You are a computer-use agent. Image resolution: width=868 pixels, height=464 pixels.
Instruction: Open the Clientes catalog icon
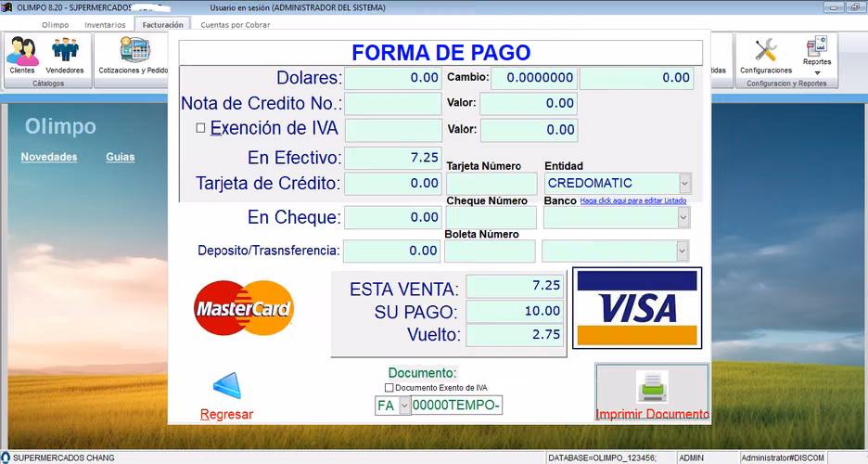[x=22, y=51]
